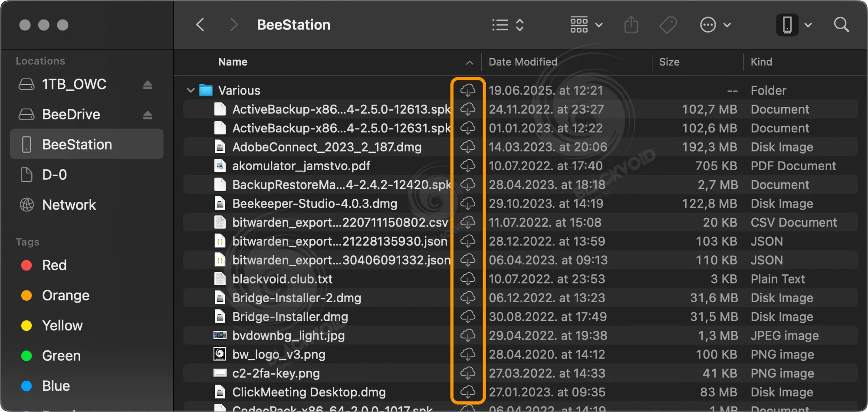Screen dimensions: 868x412
Task: Click the Edit Tags toolbar icon
Action: pyautogui.click(x=668, y=25)
